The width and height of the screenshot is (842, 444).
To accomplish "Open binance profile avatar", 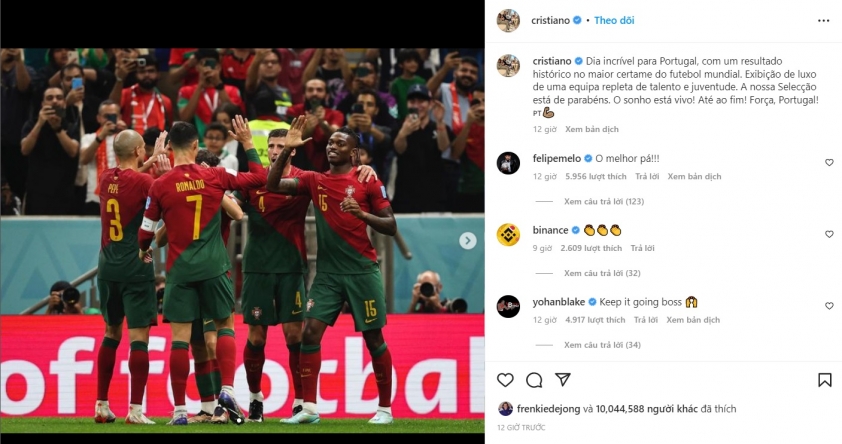I will (x=508, y=235).
